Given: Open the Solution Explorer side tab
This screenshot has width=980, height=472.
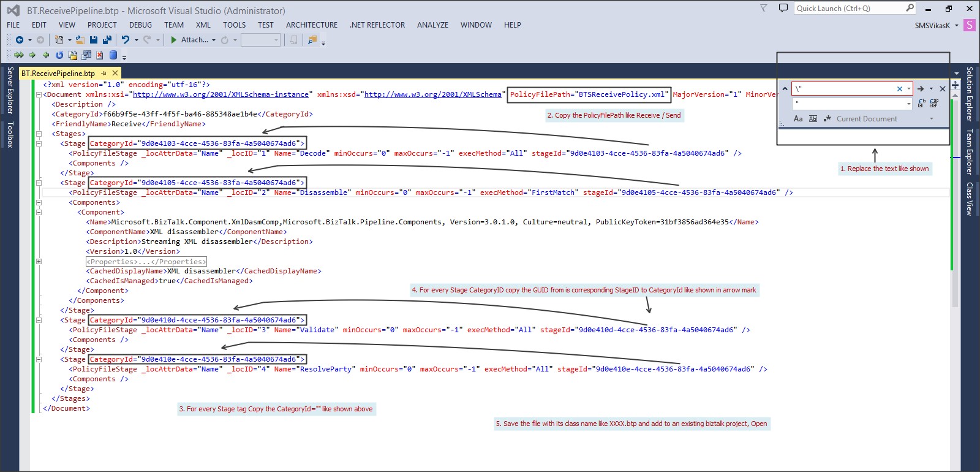Looking at the screenshot, I should [970, 94].
